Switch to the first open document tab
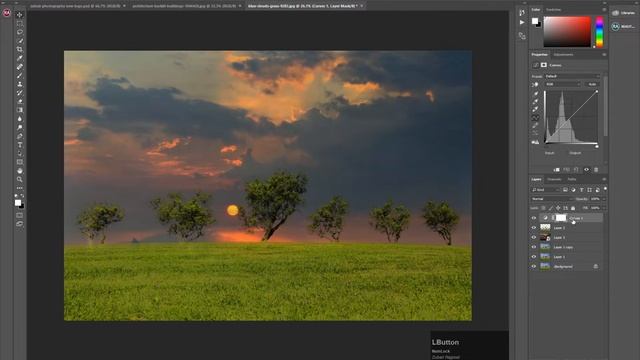Viewport: 640px width, 360px height. coord(76,6)
